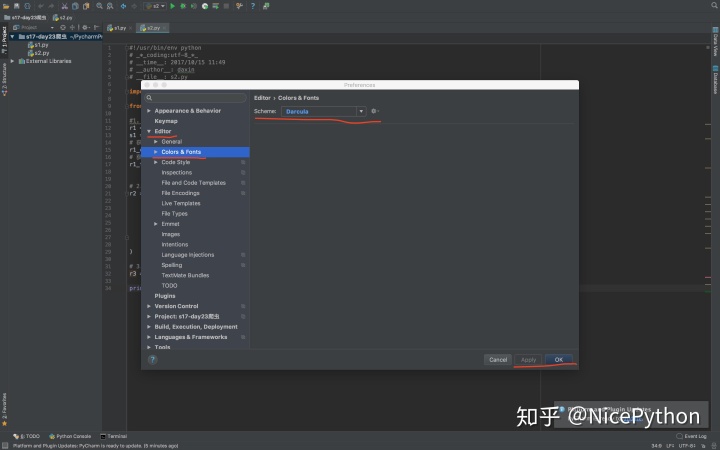Screen dimensions: 720x450
Task: Click the Help question mark toolbar icon
Action: [253, 6]
